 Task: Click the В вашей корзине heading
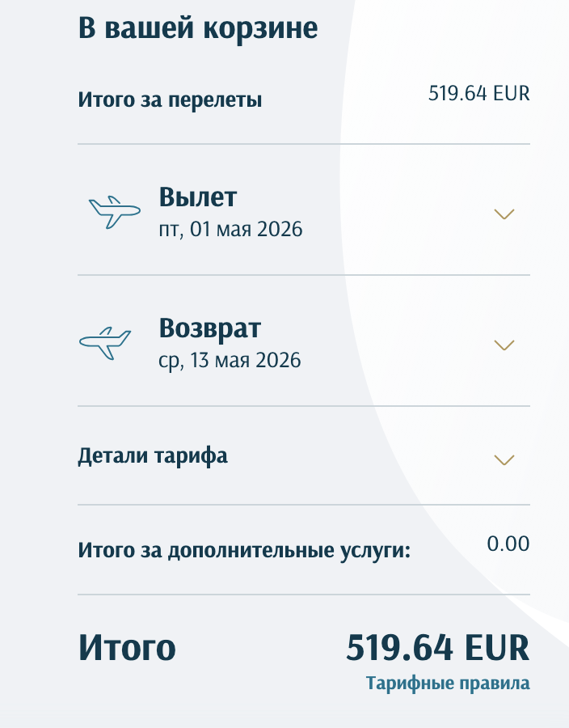pyautogui.click(x=198, y=28)
